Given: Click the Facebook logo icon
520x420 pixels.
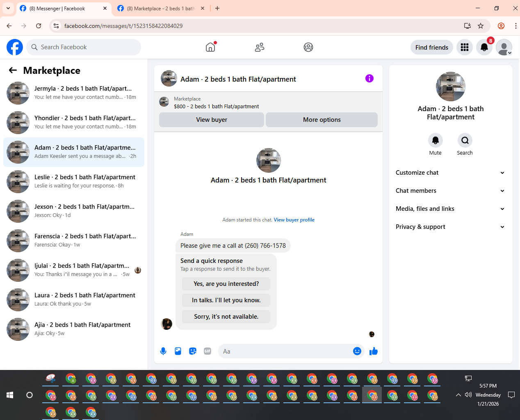Looking at the screenshot, I should point(15,47).
